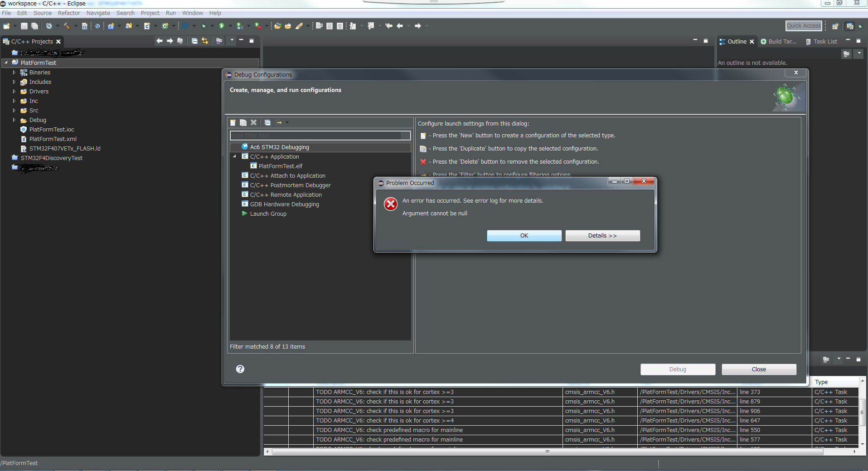Open the help question mark icon
Viewport: 868px width, 471px height.
[x=240, y=369]
